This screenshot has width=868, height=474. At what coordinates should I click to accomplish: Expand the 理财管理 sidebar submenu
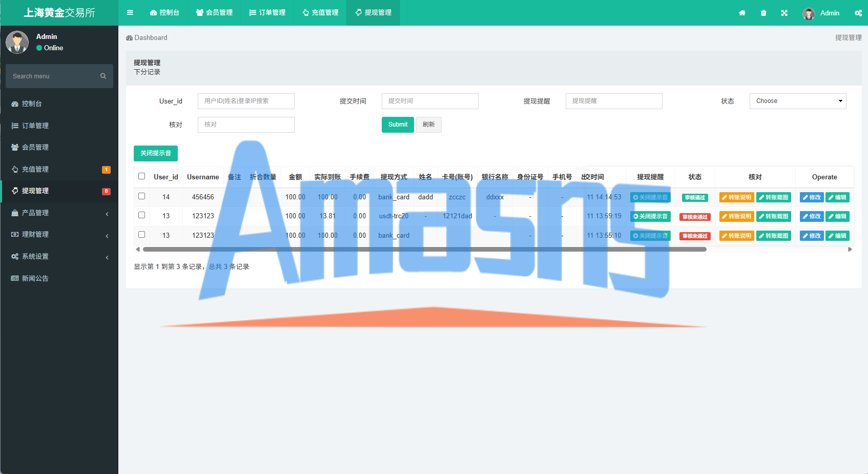59,234
